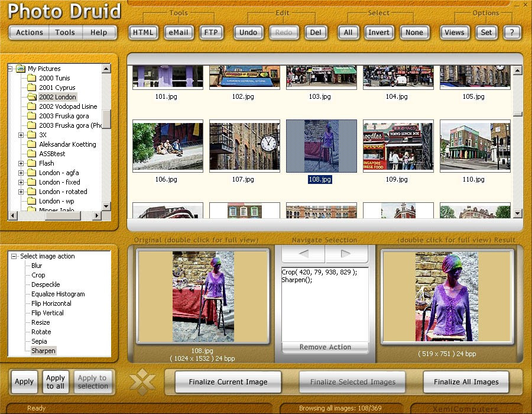The width and height of the screenshot is (532, 414).
Task: Click the question mark help button
Action: click(512, 33)
